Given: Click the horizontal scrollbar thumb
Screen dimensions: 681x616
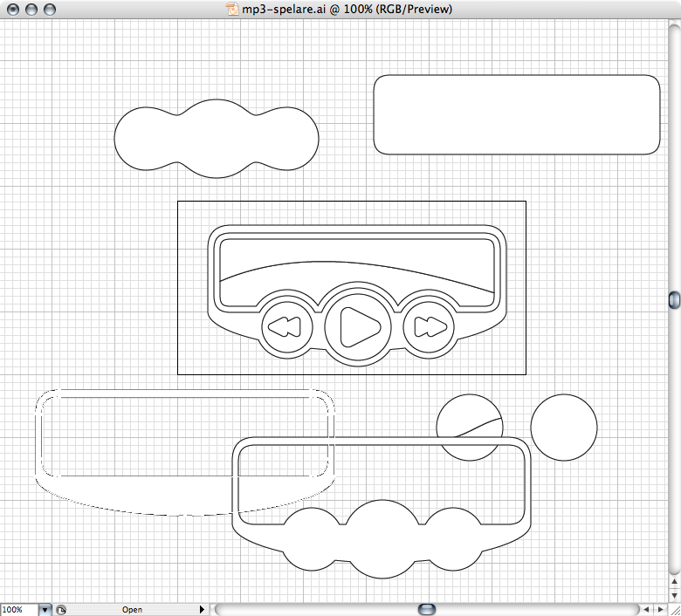Looking at the screenshot, I should 426,608.
